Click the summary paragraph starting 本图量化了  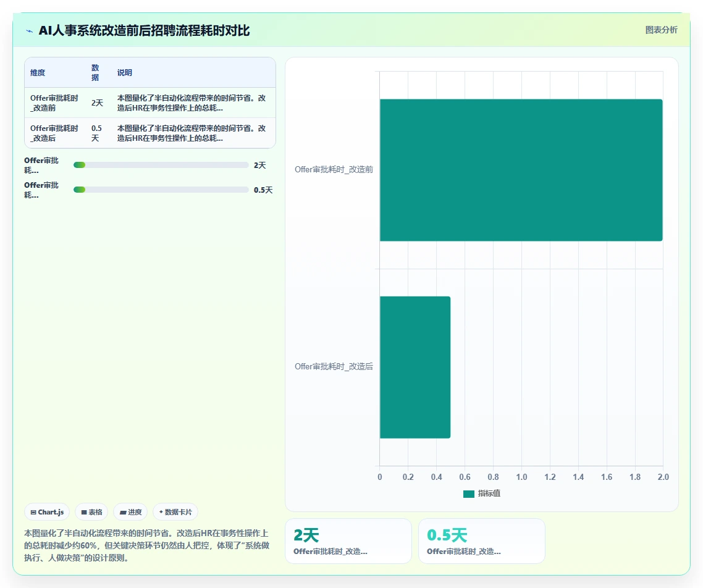tap(146, 545)
